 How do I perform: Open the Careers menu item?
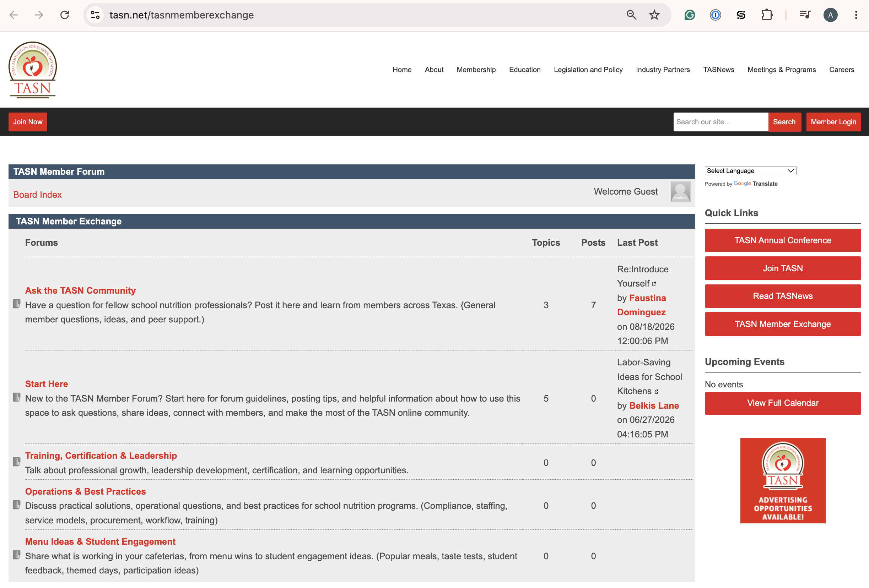tap(841, 70)
